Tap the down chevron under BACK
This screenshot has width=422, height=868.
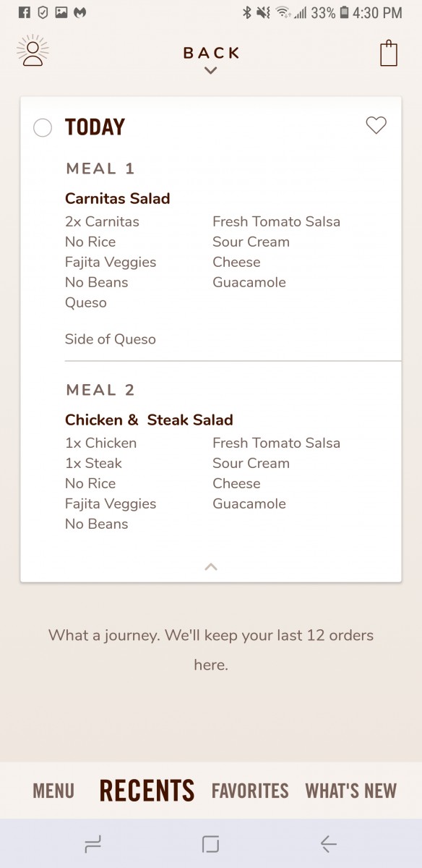[x=210, y=70]
